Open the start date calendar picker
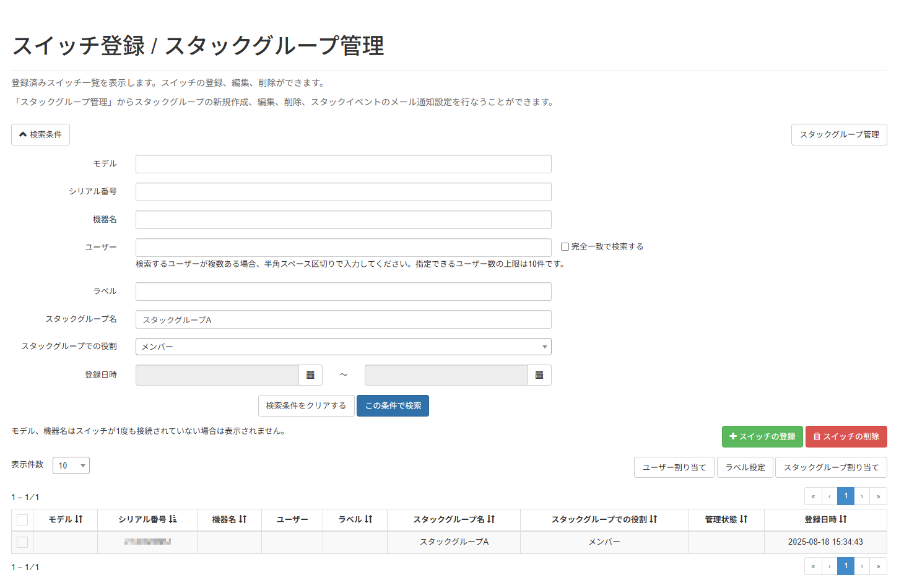This screenshot has height=588, width=904. coord(311,374)
